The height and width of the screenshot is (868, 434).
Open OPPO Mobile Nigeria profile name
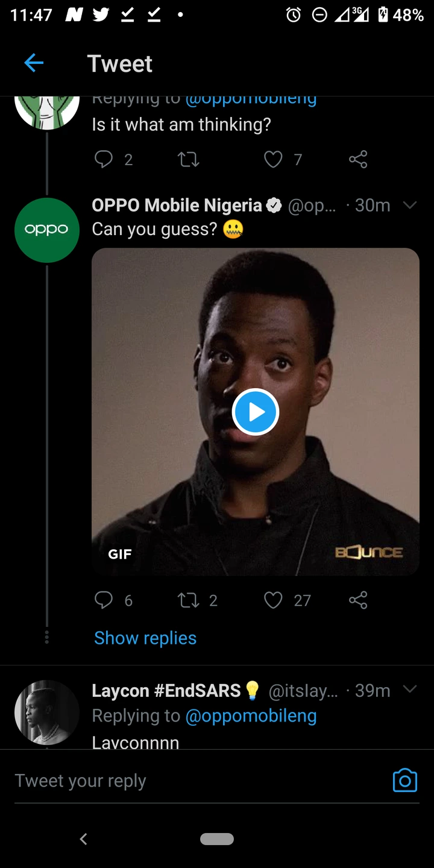pyautogui.click(x=177, y=206)
